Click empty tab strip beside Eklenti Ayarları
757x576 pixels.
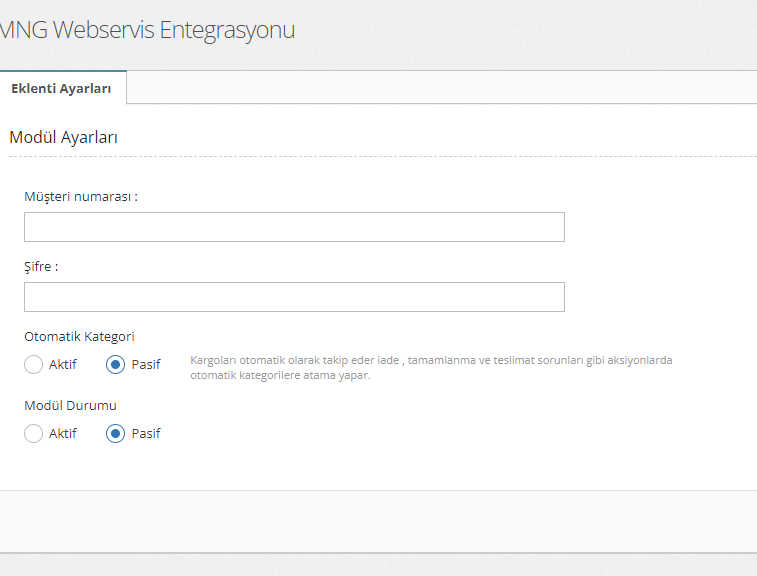point(440,88)
